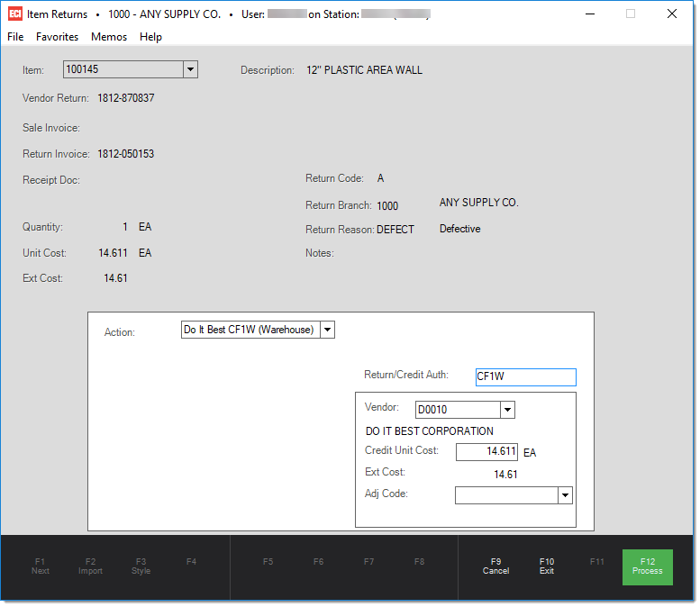Close the Item Returns window
The height and width of the screenshot is (607, 700).
coord(671,14)
